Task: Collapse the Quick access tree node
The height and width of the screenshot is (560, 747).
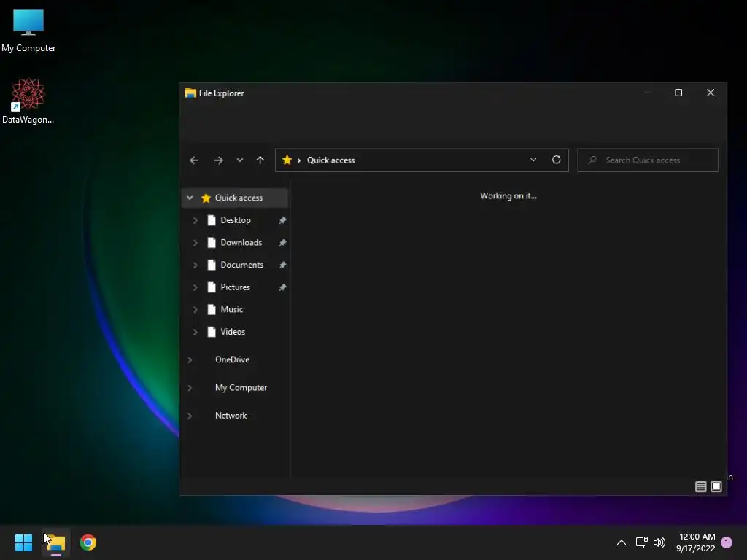Action: pos(190,198)
